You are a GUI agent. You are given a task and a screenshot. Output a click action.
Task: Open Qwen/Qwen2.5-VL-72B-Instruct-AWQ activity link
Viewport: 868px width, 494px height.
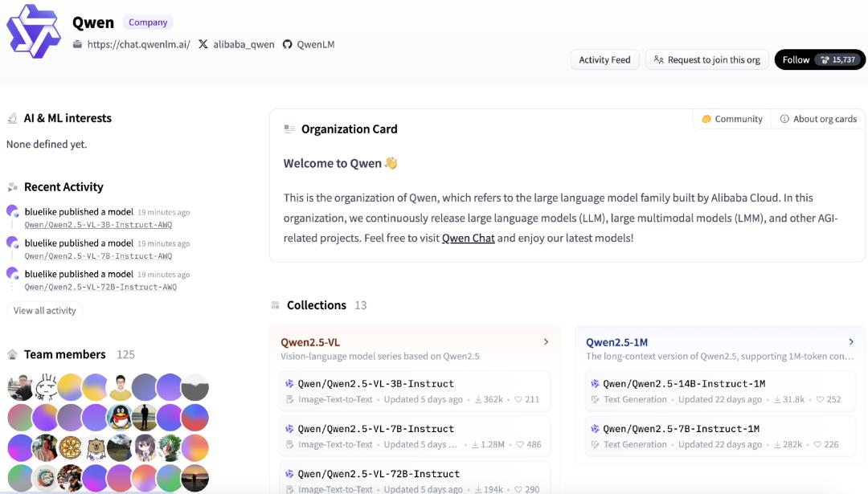coord(100,287)
